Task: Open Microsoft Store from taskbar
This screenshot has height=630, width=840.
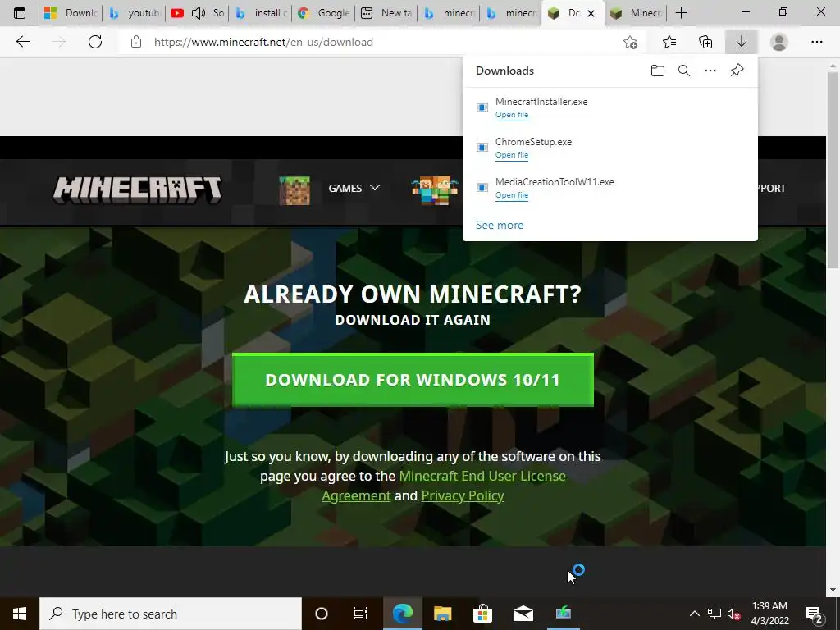Action: click(x=482, y=614)
